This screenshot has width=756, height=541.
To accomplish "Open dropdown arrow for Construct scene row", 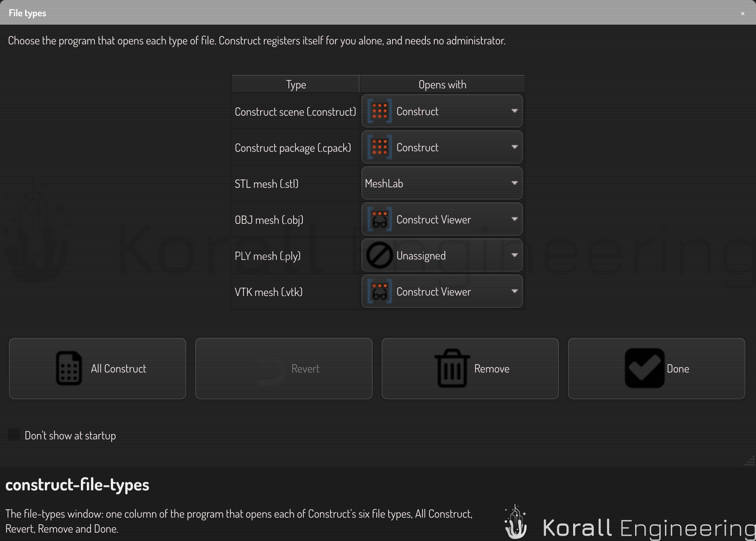I will click(x=514, y=111).
